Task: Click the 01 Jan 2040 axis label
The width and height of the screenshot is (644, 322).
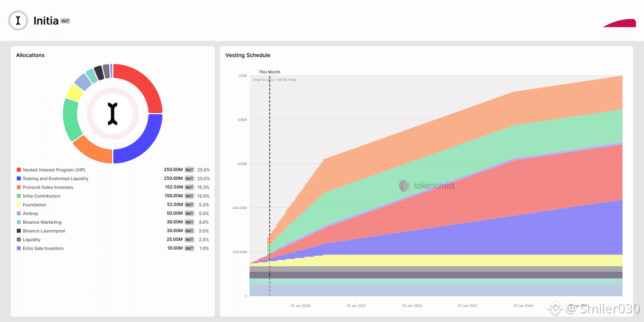Action: pyautogui.click(x=523, y=306)
